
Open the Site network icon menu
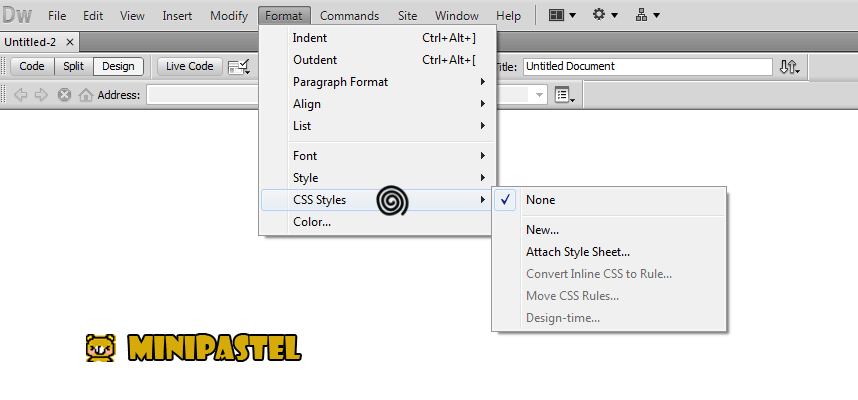pyautogui.click(x=647, y=15)
